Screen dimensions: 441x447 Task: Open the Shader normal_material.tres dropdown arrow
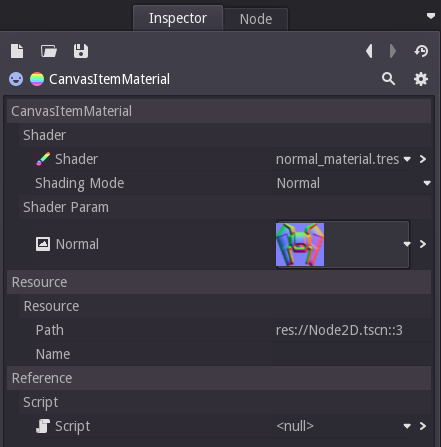[x=407, y=159]
